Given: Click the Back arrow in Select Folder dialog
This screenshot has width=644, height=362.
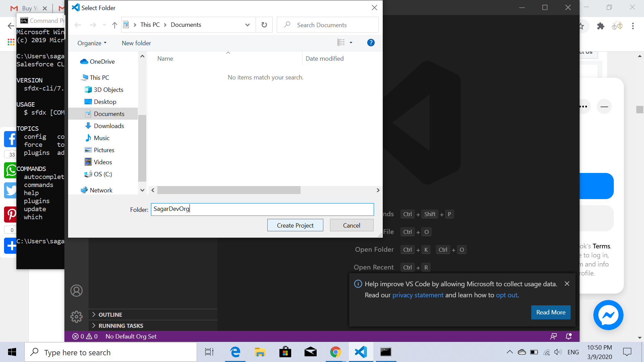Looking at the screenshot, I should point(78,25).
